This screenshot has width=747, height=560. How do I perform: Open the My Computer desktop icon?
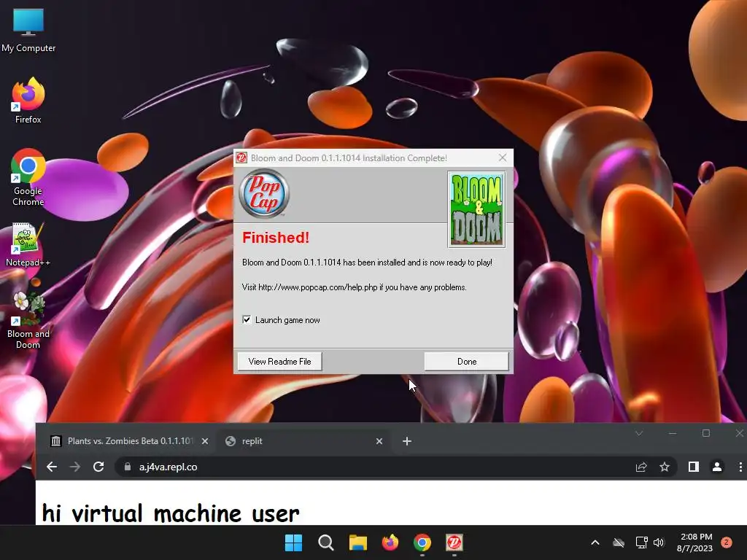tap(28, 29)
